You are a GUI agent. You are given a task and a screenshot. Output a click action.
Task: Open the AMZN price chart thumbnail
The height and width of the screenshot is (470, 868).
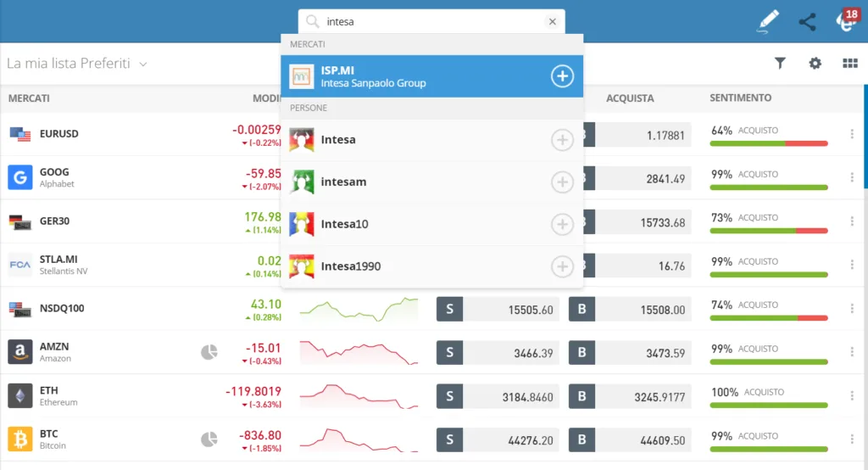359,353
